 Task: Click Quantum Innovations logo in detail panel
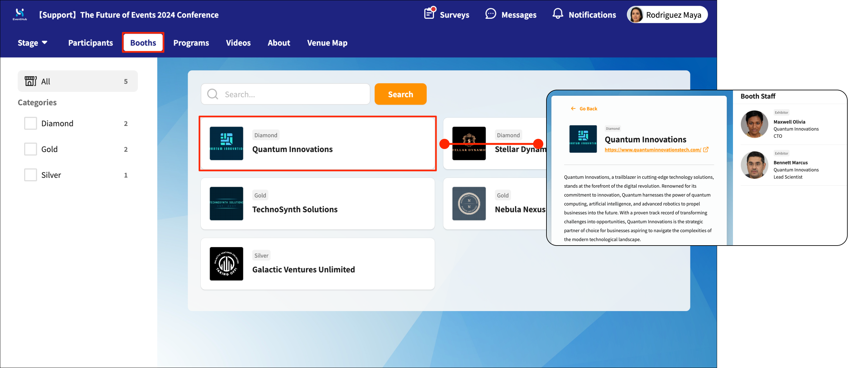pyautogui.click(x=583, y=139)
